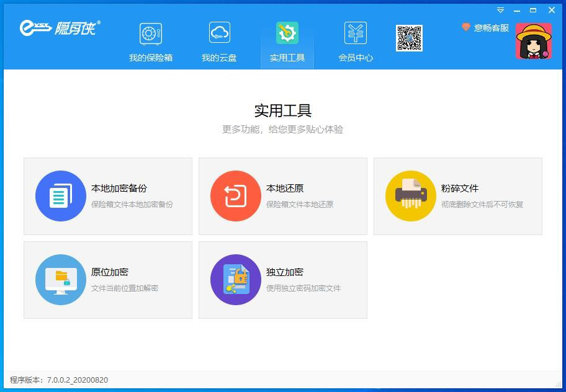Switch to the 我的云盘 tab
This screenshot has height=392, width=566.
tap(219, 58)
